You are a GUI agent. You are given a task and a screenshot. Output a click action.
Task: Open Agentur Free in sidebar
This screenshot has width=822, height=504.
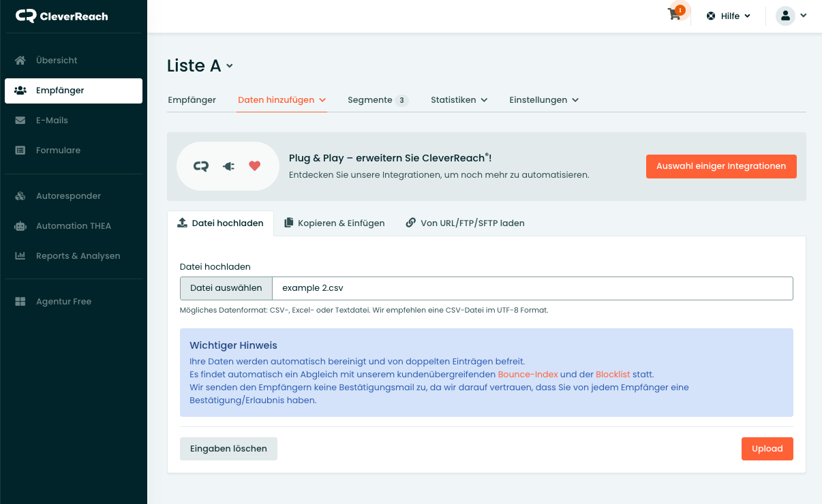[x=63, y=302]
